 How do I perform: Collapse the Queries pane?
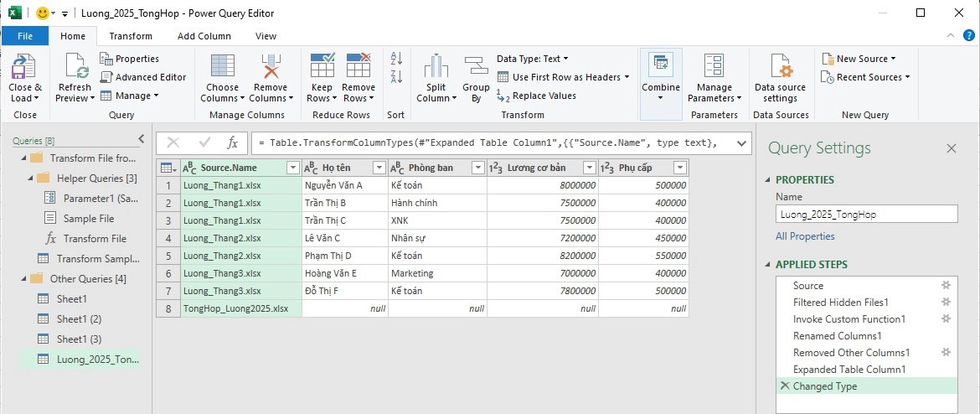coord(142,139)
